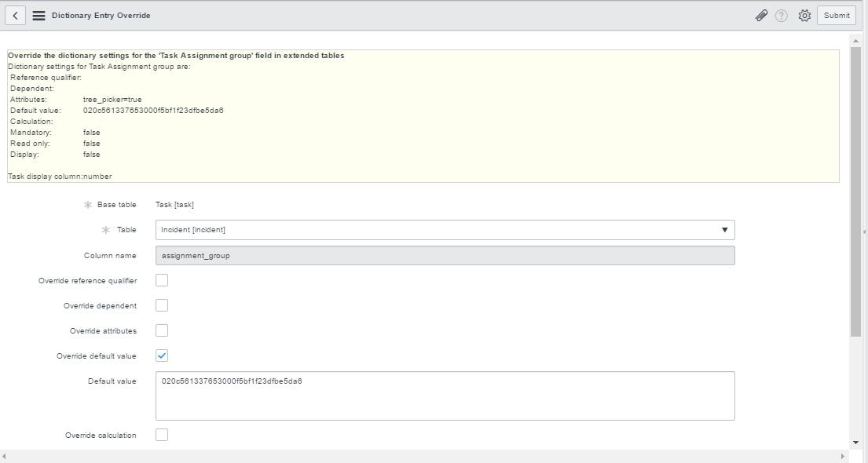Open the form context menu hamburger icon
Image resolution: width=868 pixels, height=463 pixels.
pos(38,16)
